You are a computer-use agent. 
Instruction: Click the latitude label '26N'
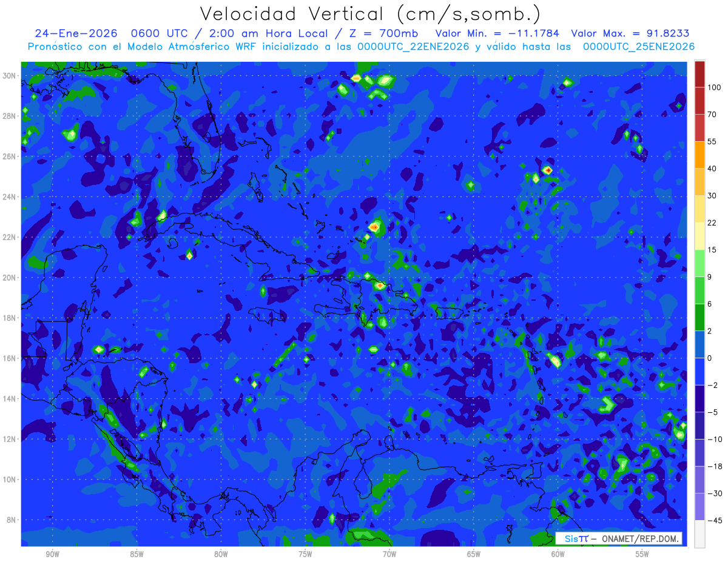coord(10,156)
